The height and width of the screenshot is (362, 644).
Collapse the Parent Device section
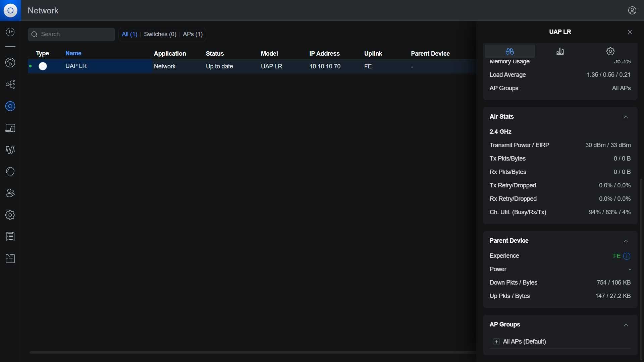pyautogui.click(x=626, y=241)
